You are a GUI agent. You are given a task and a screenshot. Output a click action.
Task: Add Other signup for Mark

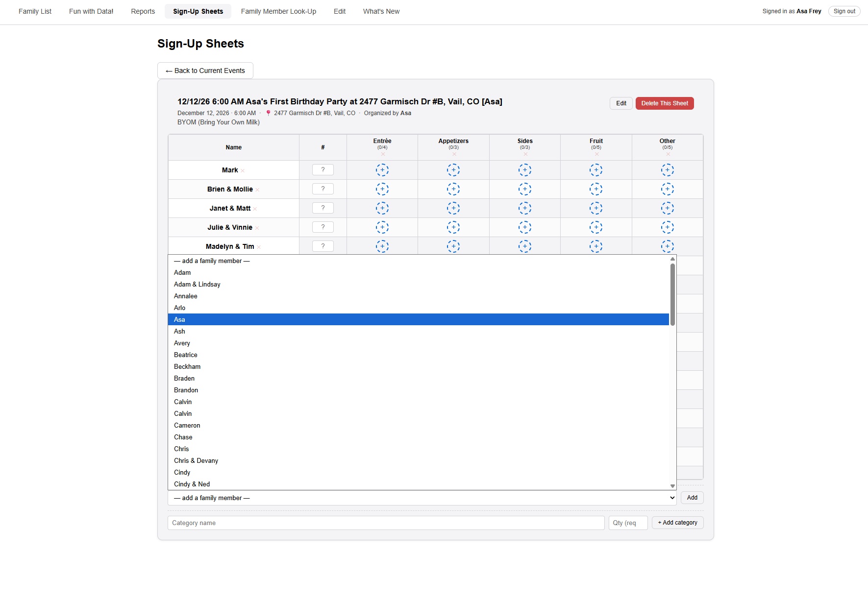[668, 170]
